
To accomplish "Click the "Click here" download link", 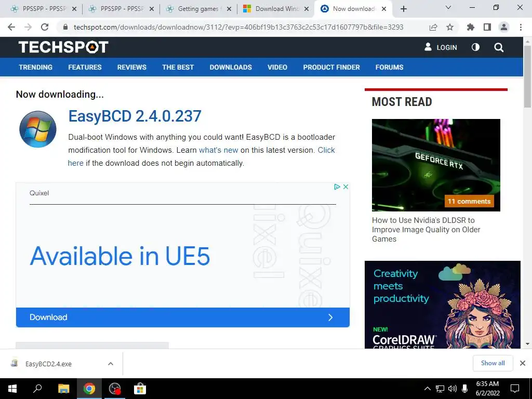I will pyautogui.click(x=326, y=150).
